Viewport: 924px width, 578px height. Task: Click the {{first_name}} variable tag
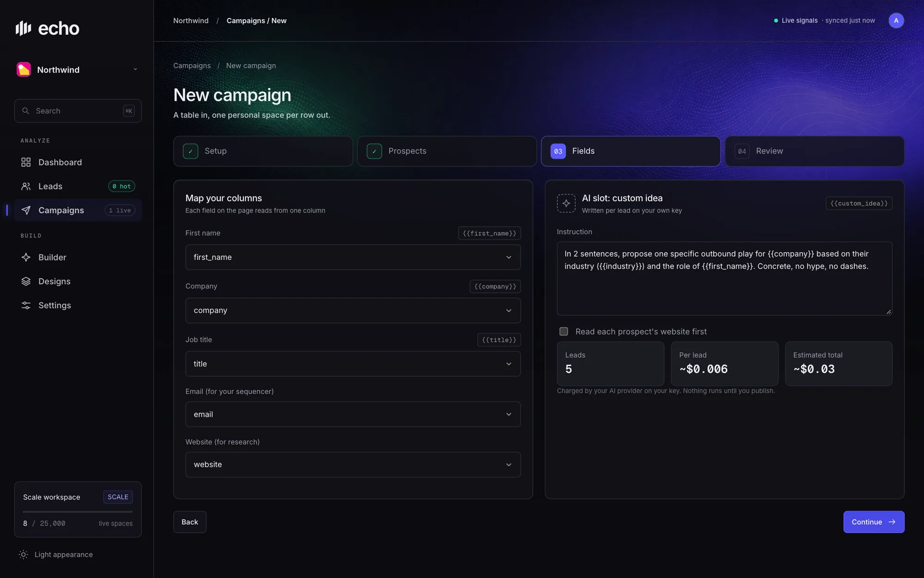[x=489, y=234]
